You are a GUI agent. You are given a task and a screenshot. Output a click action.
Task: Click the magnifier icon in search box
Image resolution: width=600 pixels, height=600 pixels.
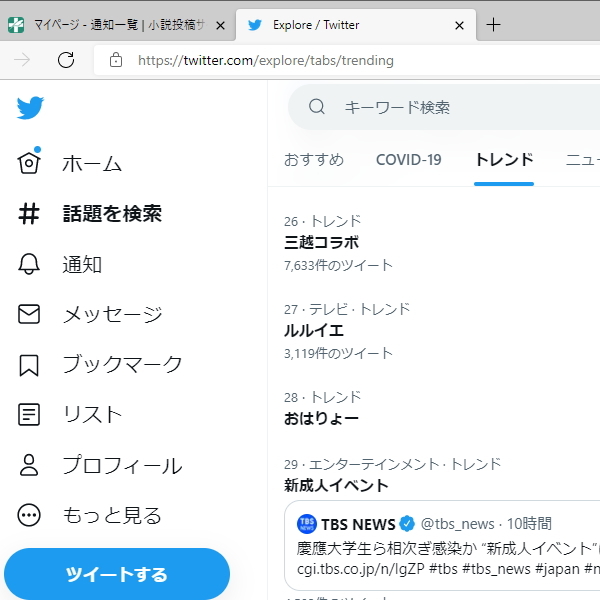317,107
